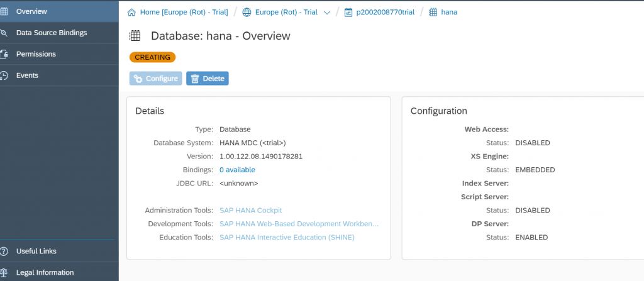Select the Development Tools label
The image size is (644, 281).
(x=180, y=224)
